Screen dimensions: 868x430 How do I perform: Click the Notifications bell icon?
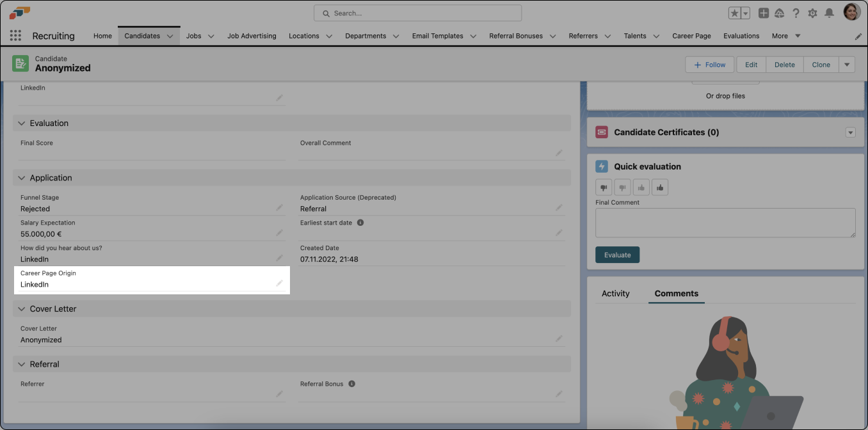tap(829, 13)
